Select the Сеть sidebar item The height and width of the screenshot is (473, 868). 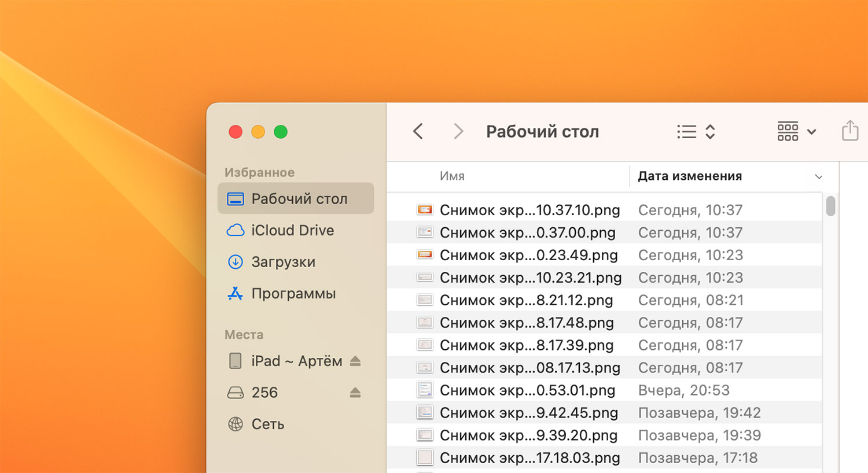coord(267,424)
